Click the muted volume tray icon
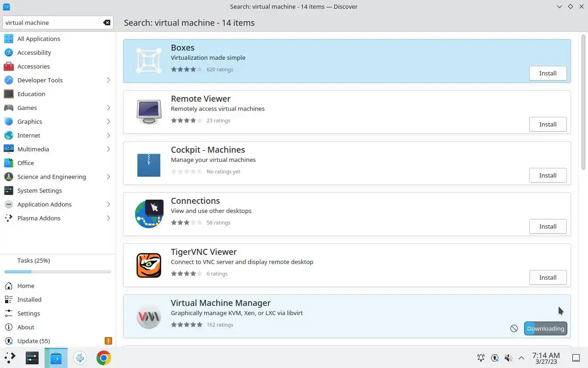Screen dimensions: 588x368 508,357
